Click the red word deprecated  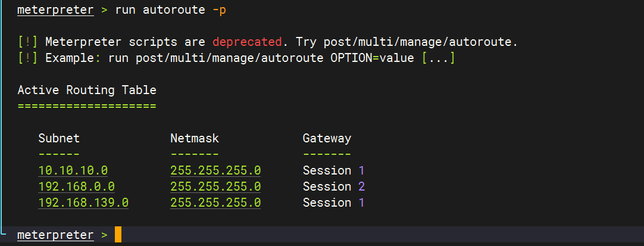(x=247, y=42)
